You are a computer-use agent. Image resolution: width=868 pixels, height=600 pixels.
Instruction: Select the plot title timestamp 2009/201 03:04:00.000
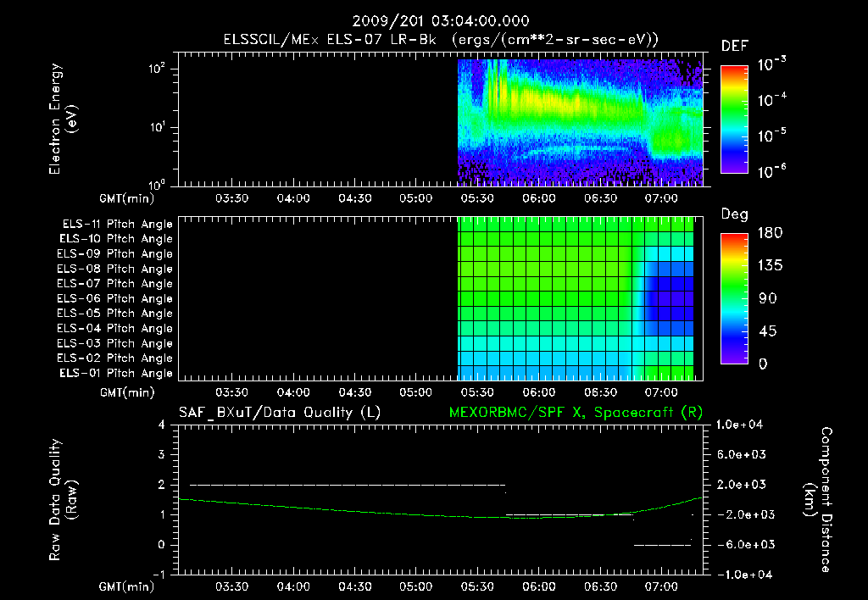pos(441,21)
